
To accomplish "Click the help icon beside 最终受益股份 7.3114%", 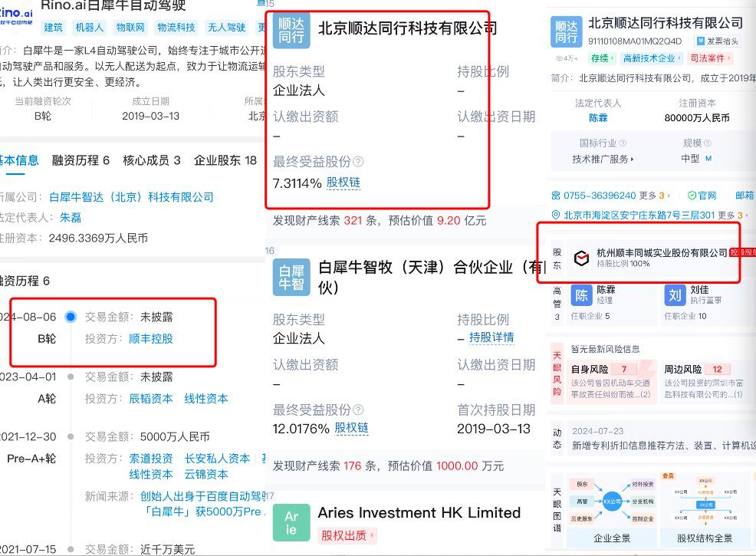I will [x=358, y=162].
